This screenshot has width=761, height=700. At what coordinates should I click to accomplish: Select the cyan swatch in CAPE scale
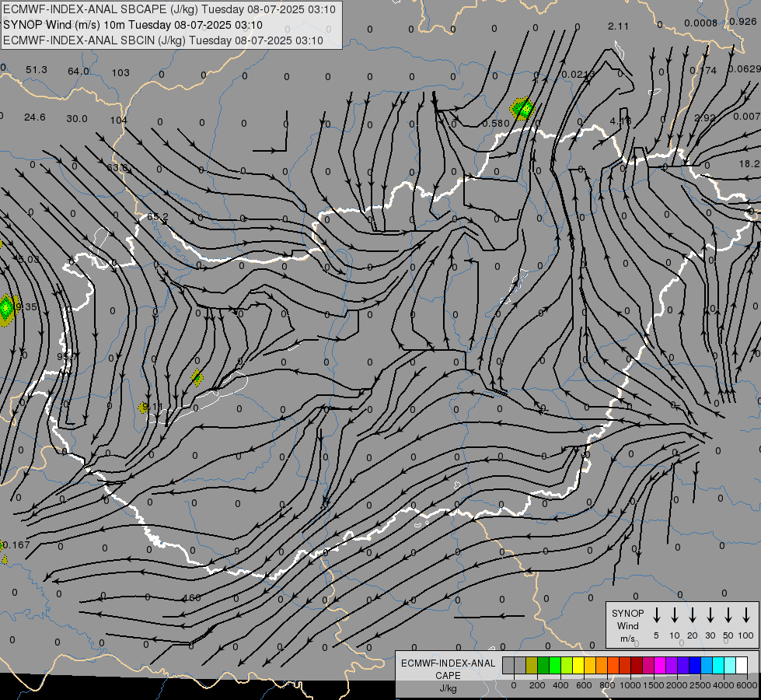point(717,665)
